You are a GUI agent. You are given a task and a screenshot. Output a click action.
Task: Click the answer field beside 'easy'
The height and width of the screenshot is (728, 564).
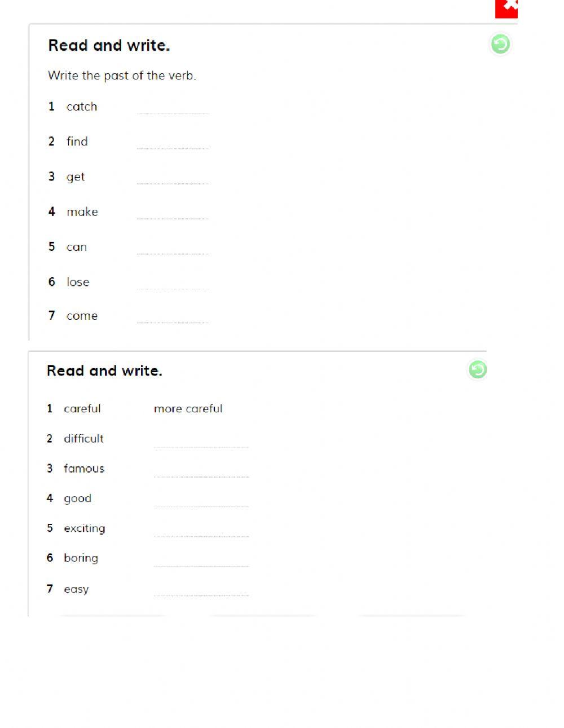point(201,590)
